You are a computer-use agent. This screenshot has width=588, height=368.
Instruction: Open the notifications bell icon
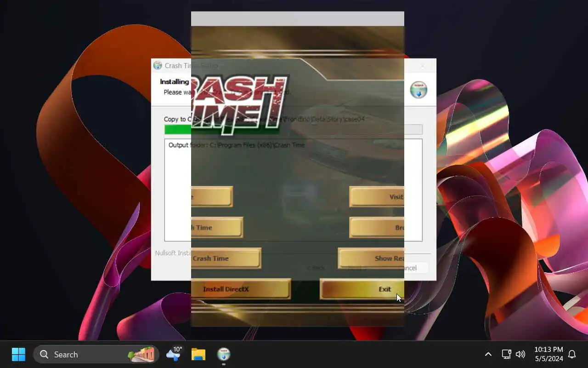coord(572,354)
